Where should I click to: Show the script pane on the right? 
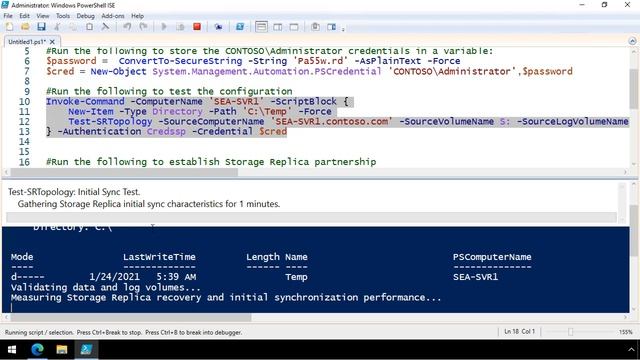[278, 27]
